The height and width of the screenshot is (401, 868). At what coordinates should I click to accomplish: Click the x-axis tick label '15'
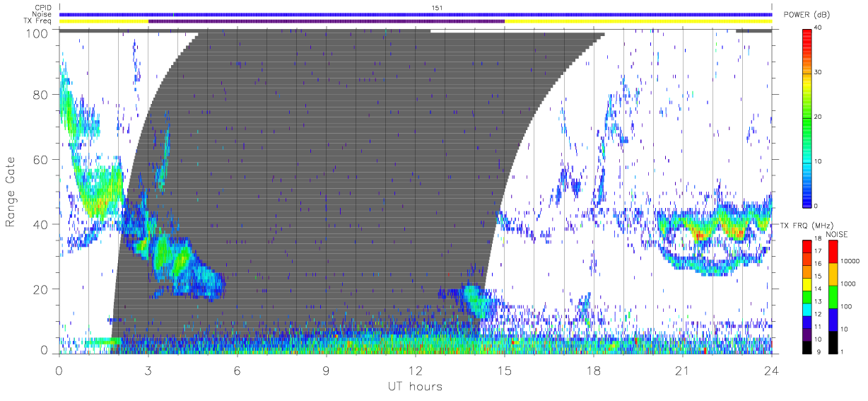coord(504,370)
